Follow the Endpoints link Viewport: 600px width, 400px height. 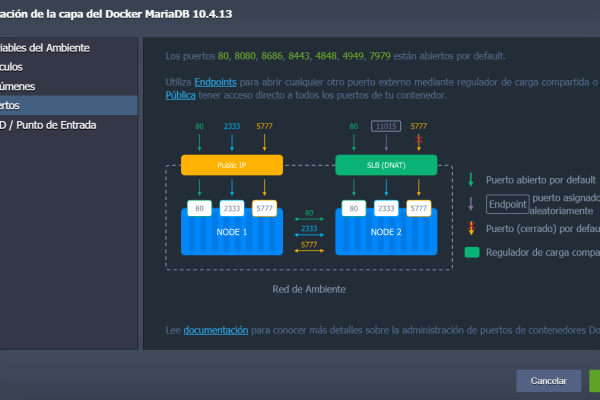215,82
